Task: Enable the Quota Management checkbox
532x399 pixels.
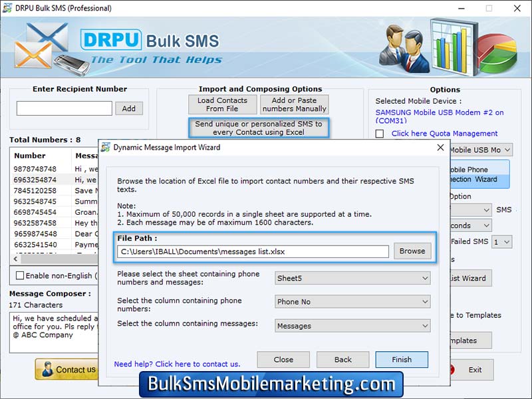Action: tap(380, 133)
